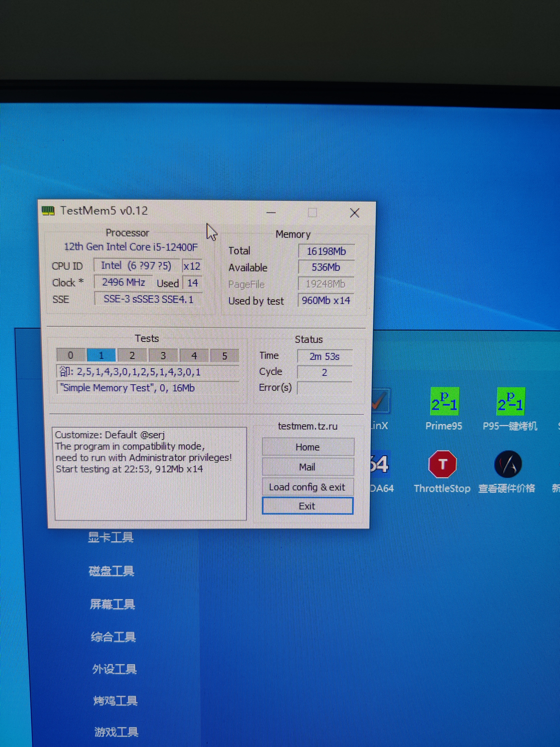
Task: Open the 游戏工具 category
Action: point(116,732)
